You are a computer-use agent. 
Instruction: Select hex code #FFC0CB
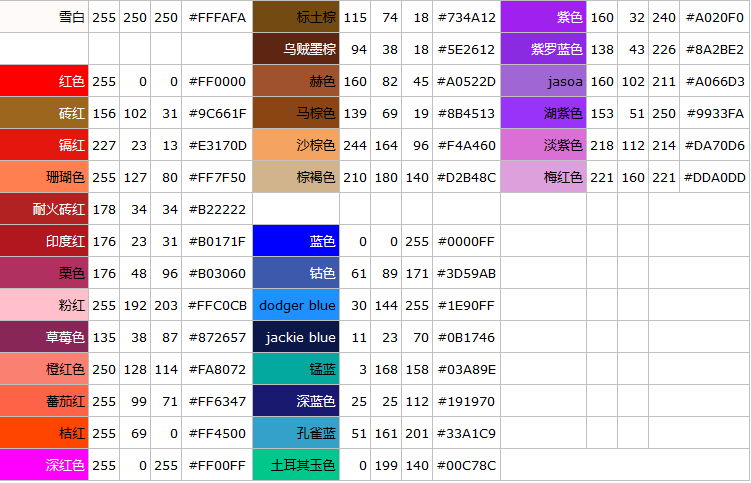pyautogui.click(x=217, y=306)
